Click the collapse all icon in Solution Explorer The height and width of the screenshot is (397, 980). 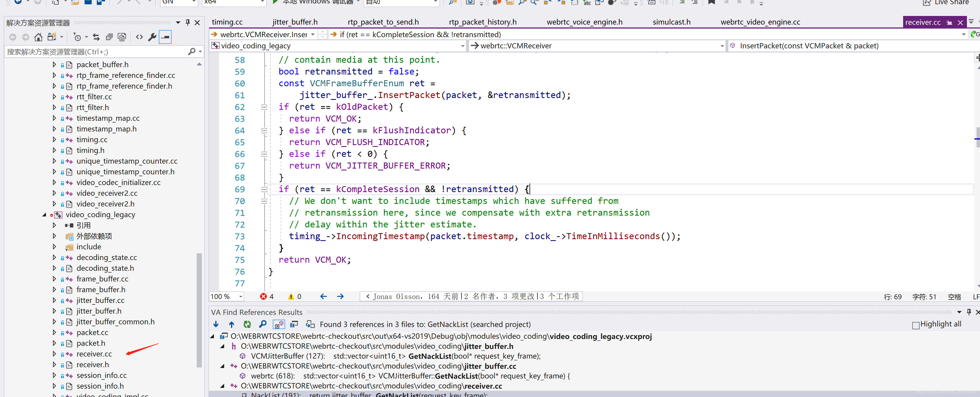pos(109,37)
